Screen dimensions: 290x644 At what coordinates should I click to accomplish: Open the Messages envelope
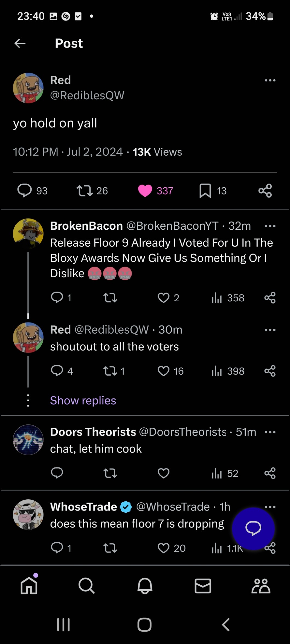[x=203, y=586]
